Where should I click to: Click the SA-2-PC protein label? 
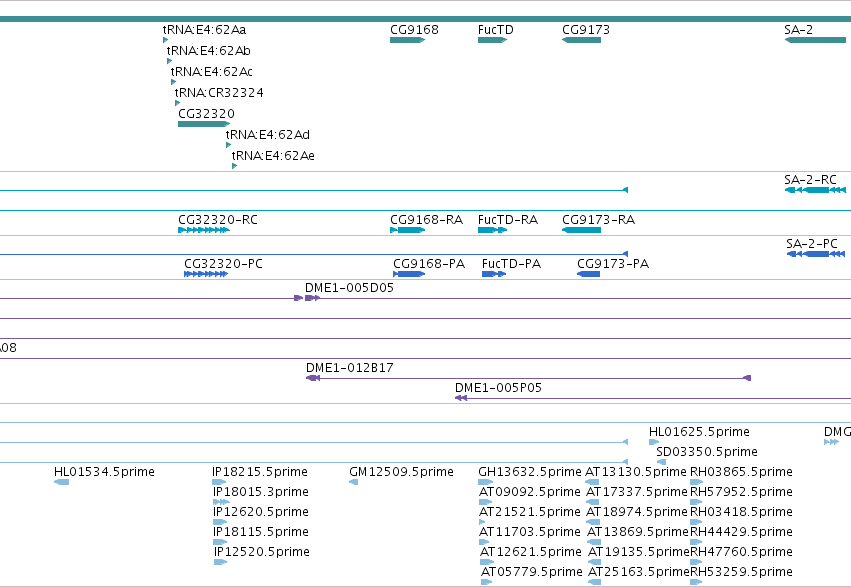click(x=812, y=244)
